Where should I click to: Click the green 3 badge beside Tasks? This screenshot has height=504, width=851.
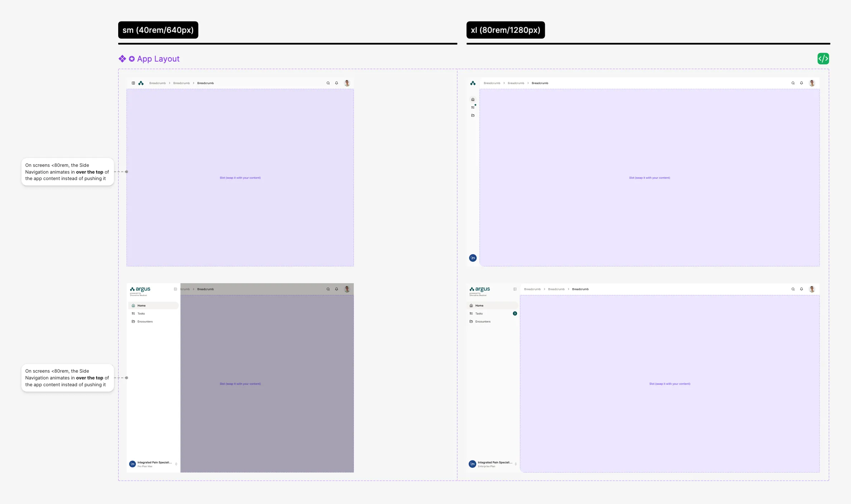click(x=515, y=314)
